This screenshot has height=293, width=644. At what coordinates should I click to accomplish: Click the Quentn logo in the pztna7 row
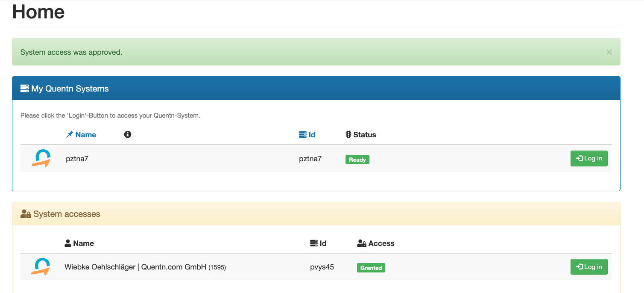(41, 158)
